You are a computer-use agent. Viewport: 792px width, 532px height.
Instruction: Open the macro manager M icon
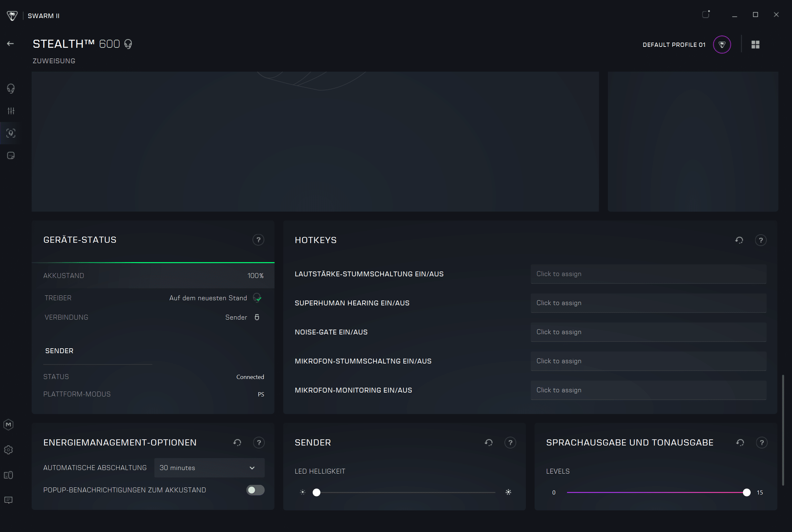click(8, 425)
